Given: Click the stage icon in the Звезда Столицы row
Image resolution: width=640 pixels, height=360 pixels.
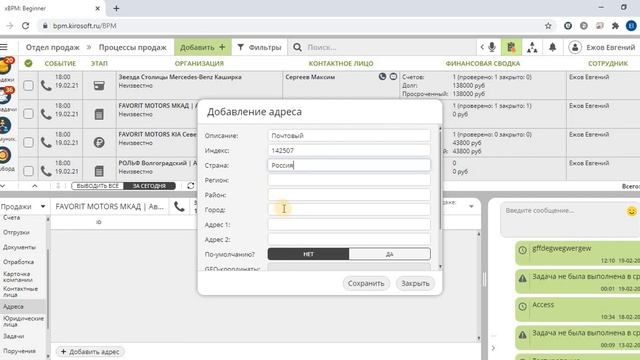Looking at the screenshot, I should click(99, 85).
